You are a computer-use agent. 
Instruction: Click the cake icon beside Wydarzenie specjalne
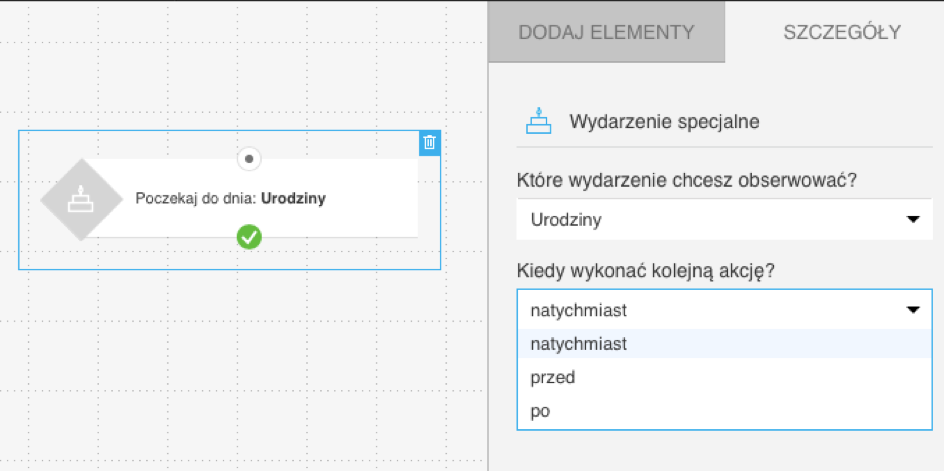539,120
